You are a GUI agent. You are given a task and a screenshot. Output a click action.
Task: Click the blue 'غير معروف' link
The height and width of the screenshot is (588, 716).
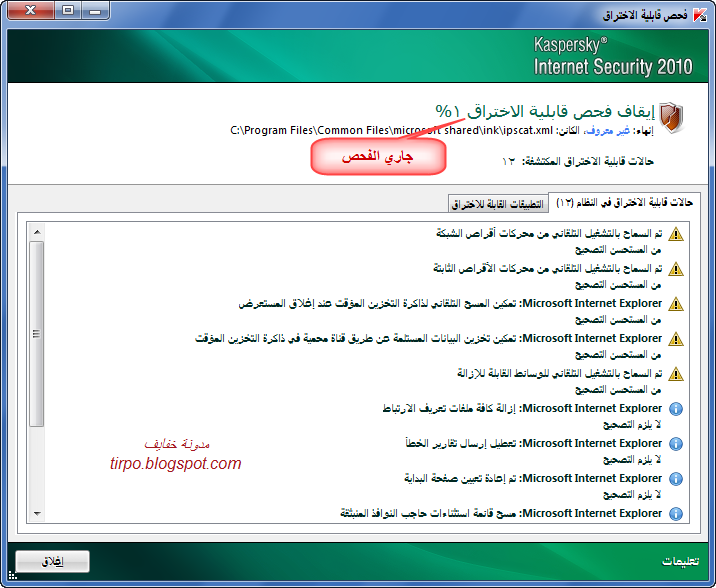coord(608,131)
